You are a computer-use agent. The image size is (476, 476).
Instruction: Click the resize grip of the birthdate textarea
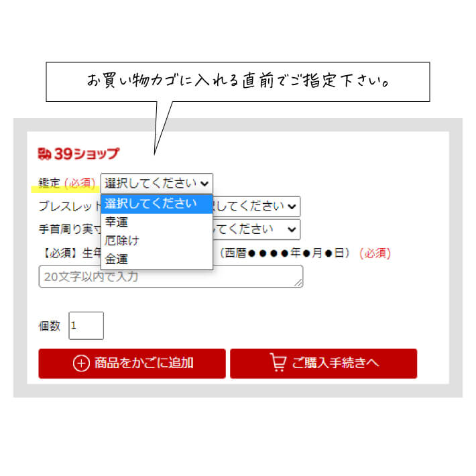298,283
